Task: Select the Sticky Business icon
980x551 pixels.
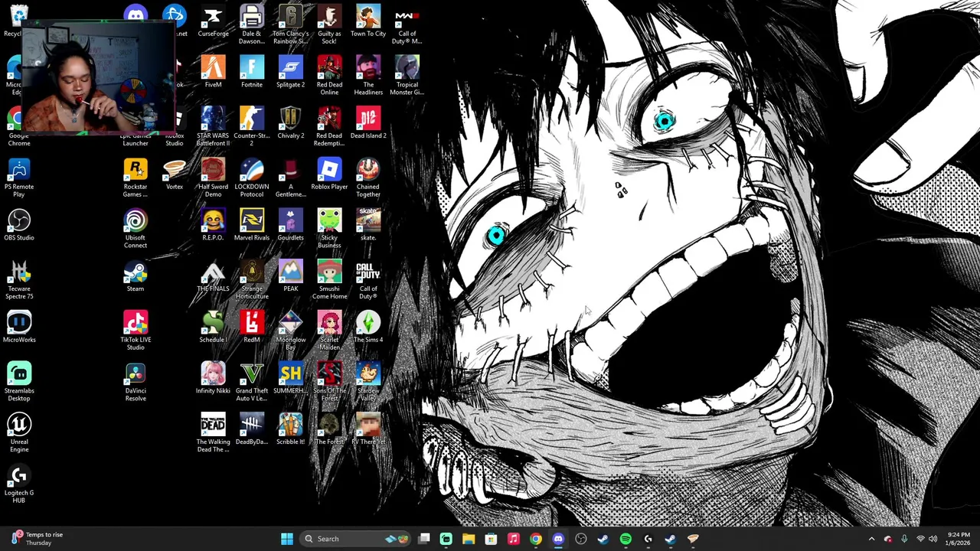Action: (329, 229)
